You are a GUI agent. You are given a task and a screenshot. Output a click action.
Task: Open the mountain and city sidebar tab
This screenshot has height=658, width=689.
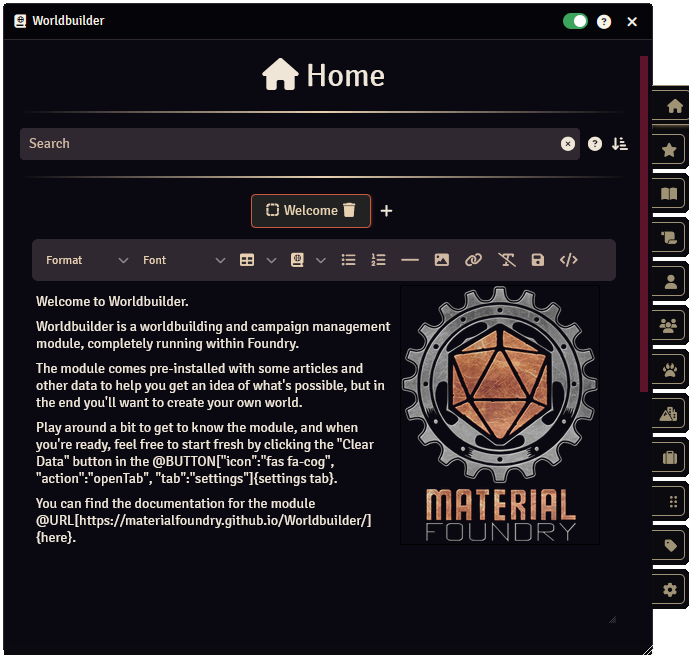[669, 414]
